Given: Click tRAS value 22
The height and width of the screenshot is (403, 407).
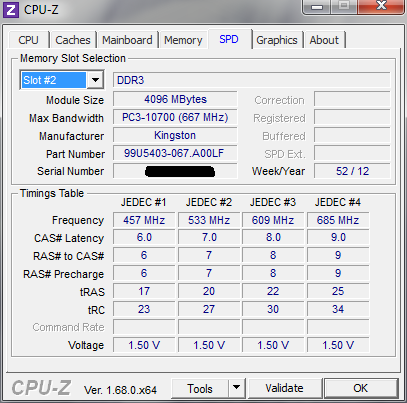Looking at the screenshot, I should coord(273,291).
